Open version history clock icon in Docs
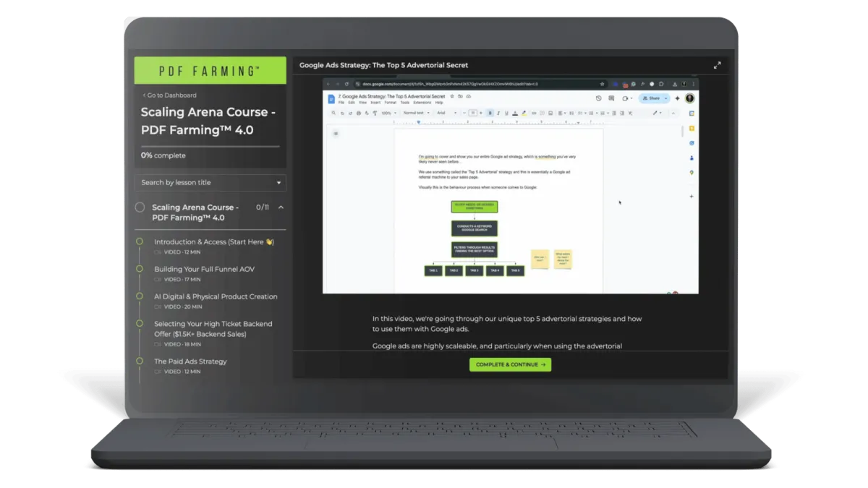 [598, 98]
